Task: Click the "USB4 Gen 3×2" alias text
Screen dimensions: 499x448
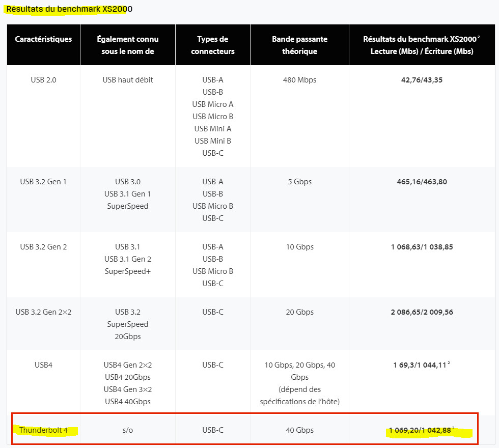Action: 128,389
